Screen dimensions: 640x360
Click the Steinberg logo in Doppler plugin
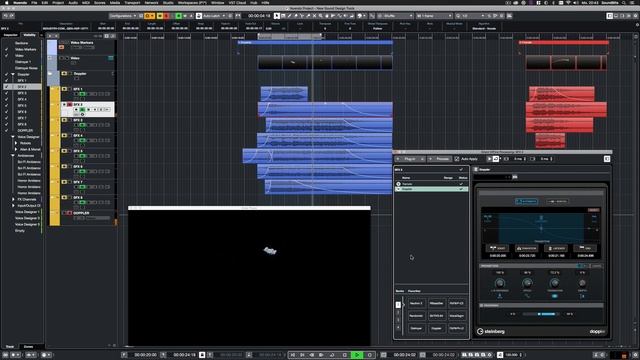pyautogui.click(x=491, y=331)
